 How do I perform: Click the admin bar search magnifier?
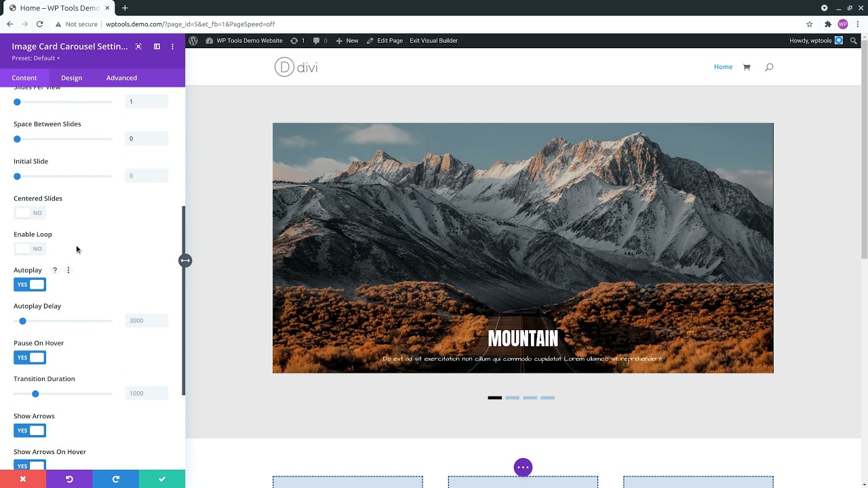[854, 41]
